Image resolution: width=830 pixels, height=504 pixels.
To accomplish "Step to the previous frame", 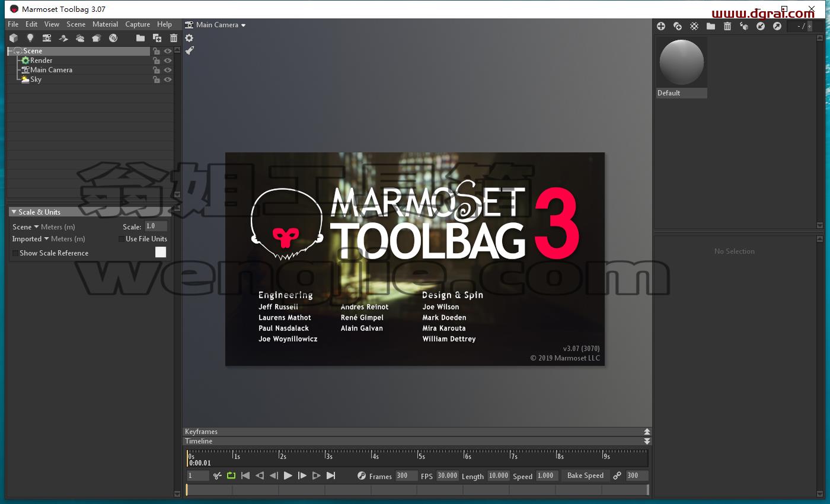I will click(x=273, y=476).
